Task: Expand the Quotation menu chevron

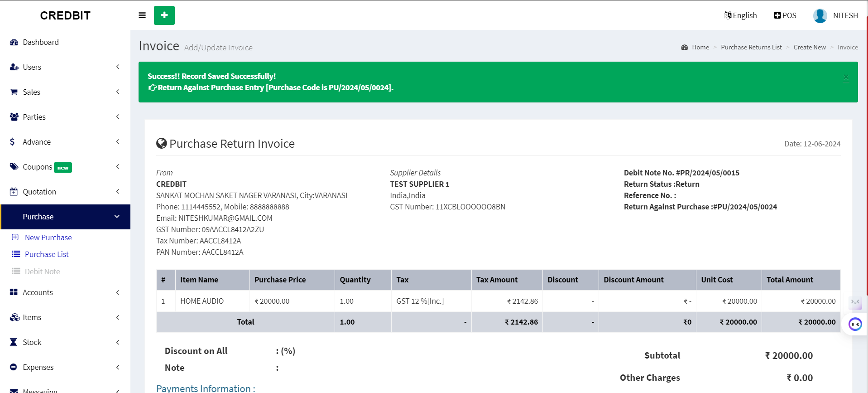Action: pos(118,192)
